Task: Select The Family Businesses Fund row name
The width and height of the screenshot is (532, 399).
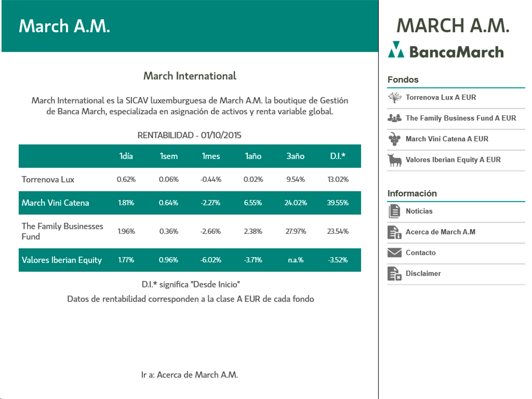Action: [63, 232]
